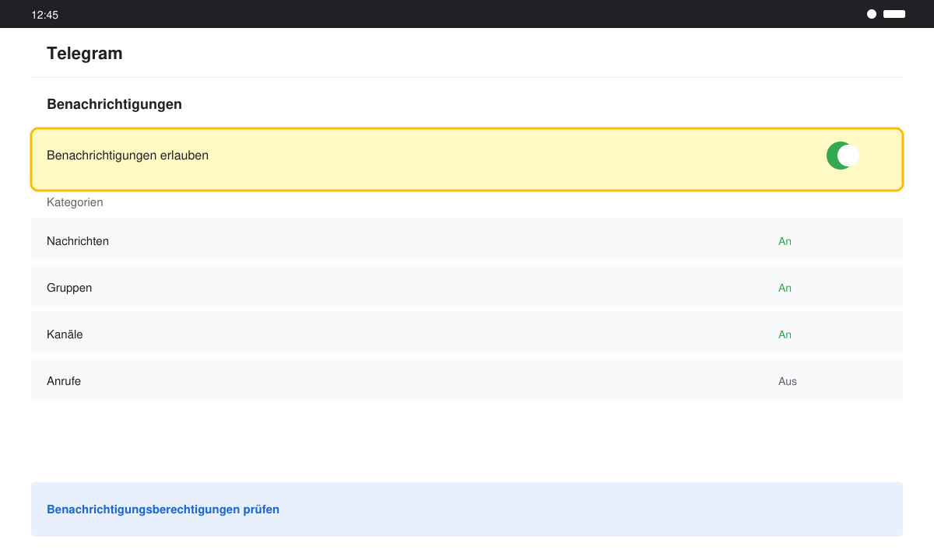This screenshot has width=934, height=560.
Task: Click the An status for Kanäle
Action: pyautogui.click(x=785, y=334)
